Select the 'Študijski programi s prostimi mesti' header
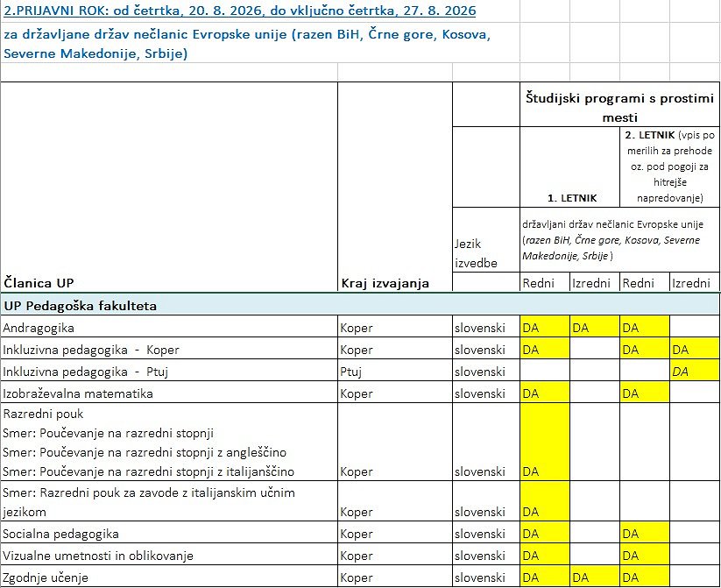The width and height of the screenshot is (721, 588). click(619, 104)
